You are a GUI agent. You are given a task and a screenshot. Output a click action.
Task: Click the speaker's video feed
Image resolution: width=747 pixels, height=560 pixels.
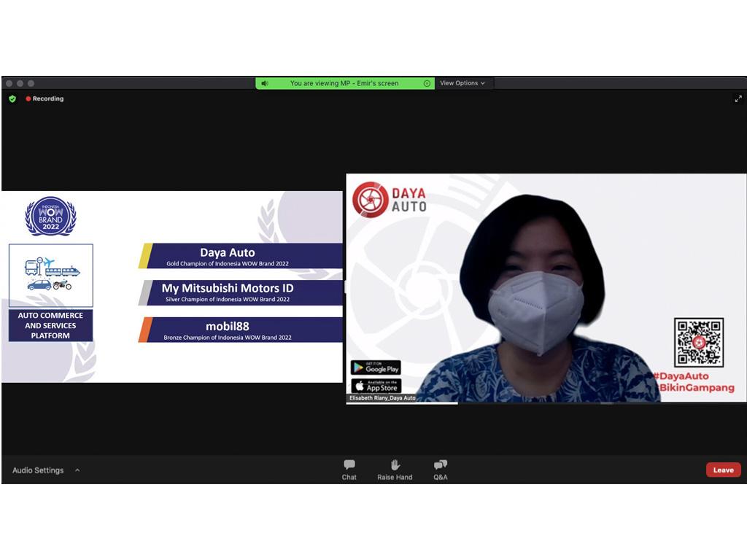click(x=546, y=289)
